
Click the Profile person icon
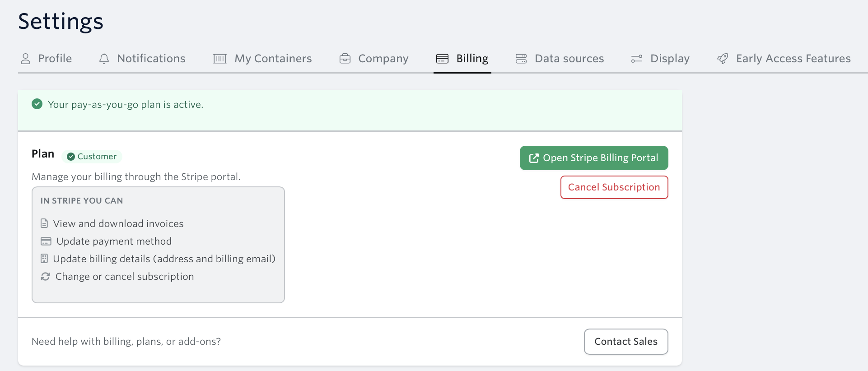point(26,59)
